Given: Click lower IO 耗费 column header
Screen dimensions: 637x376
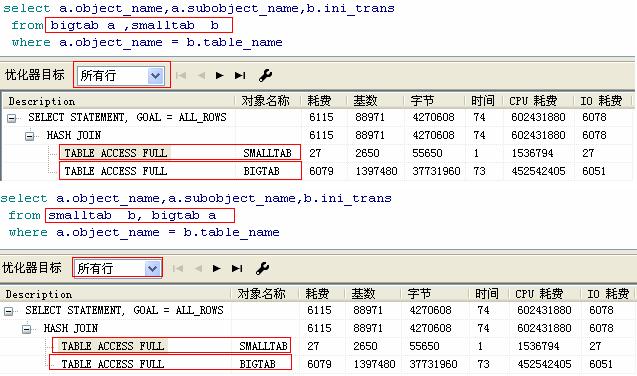Looking at the screenshot, I should (608, 294).
